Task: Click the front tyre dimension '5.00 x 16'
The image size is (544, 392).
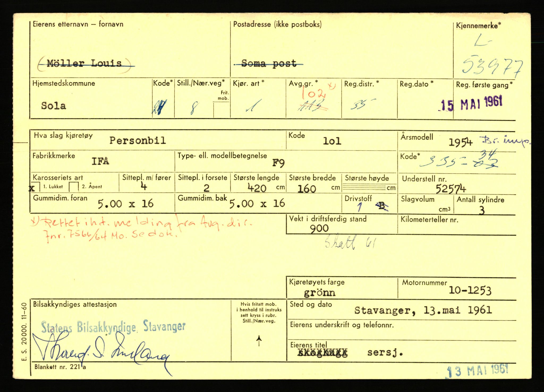Action: (125, 204)
